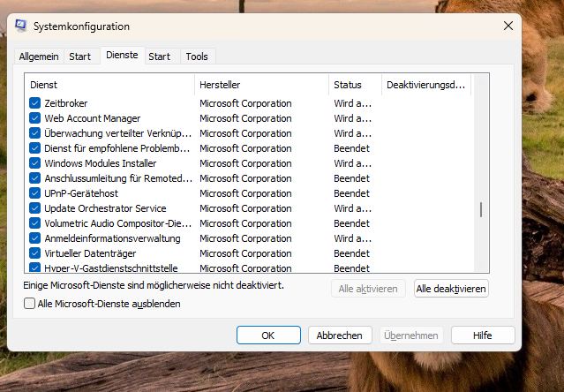Click the Einige Microsoft-Dienste sind möglicherweise note

(154, 285)
